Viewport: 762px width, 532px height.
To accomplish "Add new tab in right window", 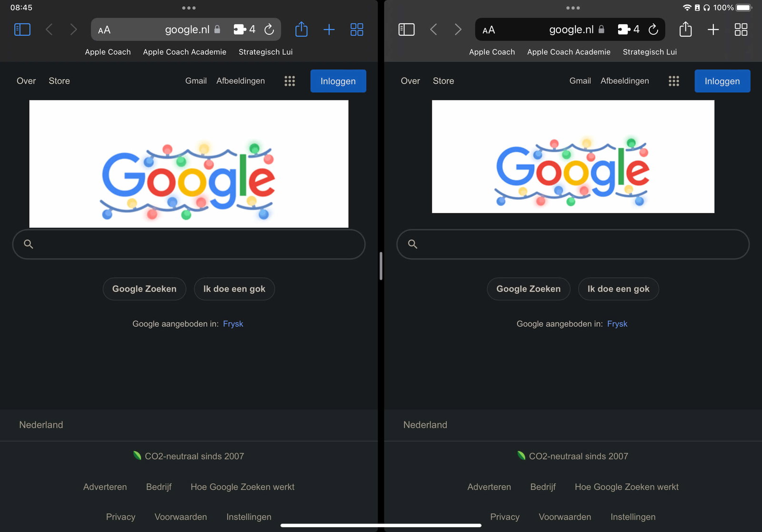I will coord(713,30).
